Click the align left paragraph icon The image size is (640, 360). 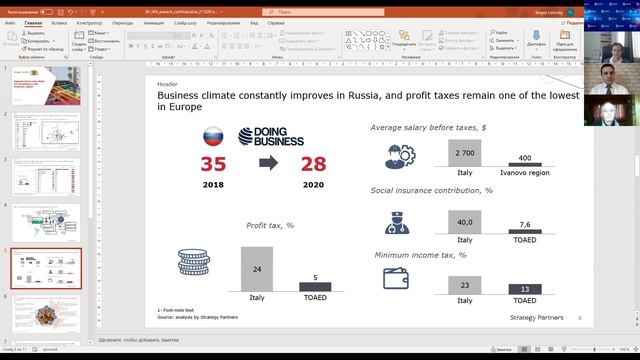click(x=224, y=47)
